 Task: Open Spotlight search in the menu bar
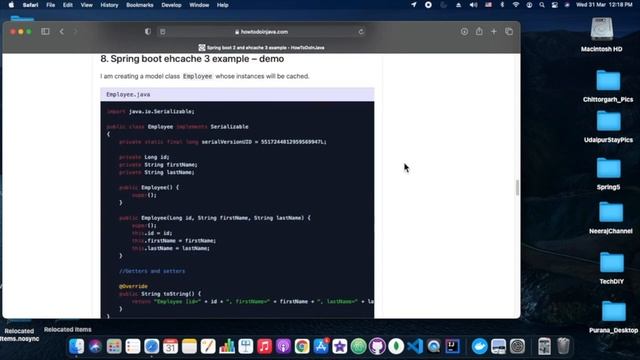[542, 5]
